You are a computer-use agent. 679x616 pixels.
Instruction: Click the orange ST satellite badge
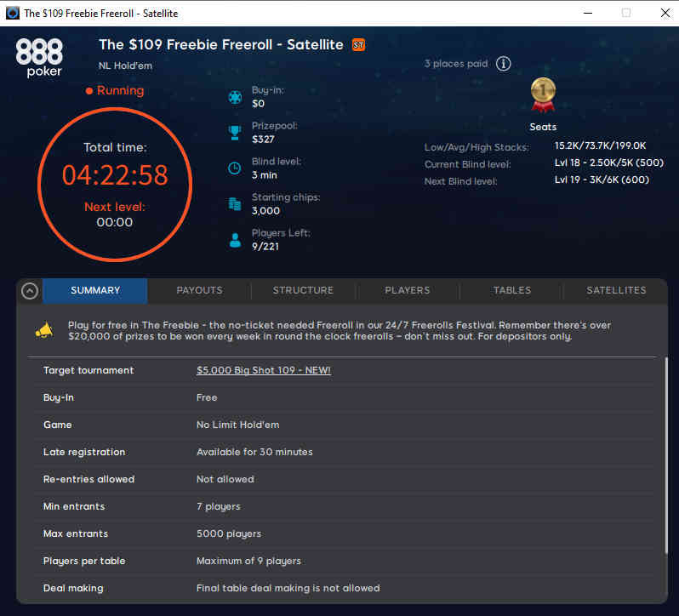point(358,45)
